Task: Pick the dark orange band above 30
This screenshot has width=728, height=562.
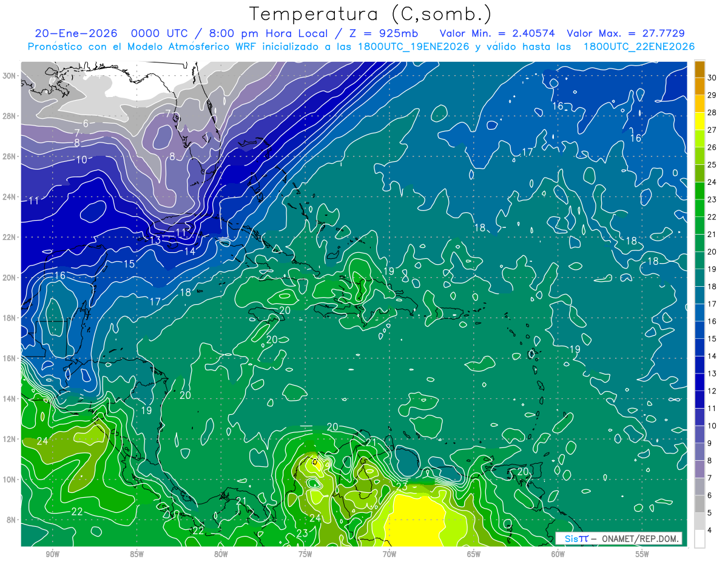Action: [699, 69]
